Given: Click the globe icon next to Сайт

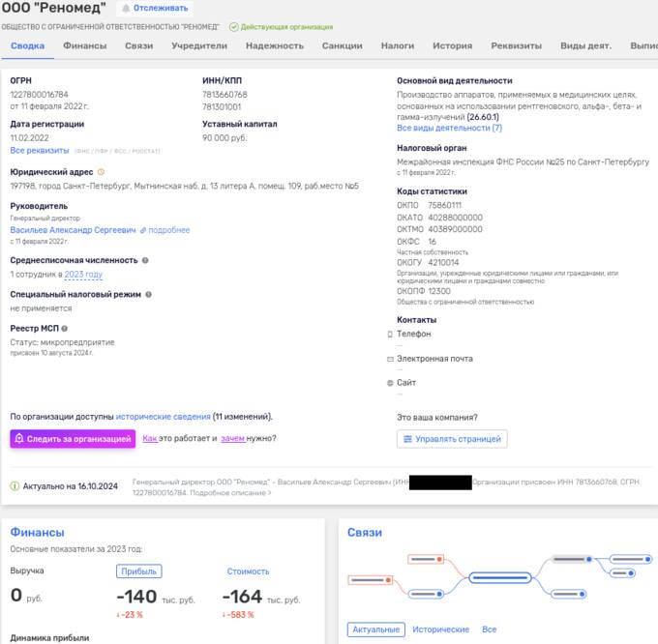Looking at the screenshot, I should (x=390, y=383).
